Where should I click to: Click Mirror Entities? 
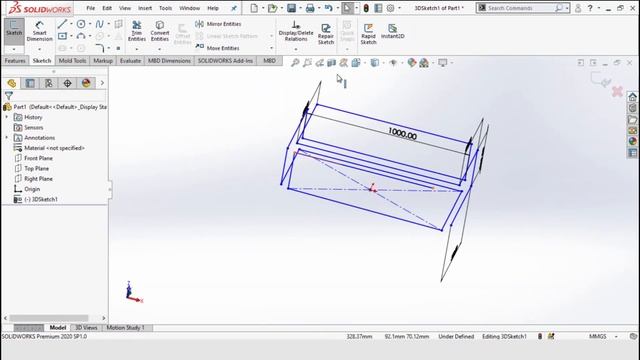(218, 24)
